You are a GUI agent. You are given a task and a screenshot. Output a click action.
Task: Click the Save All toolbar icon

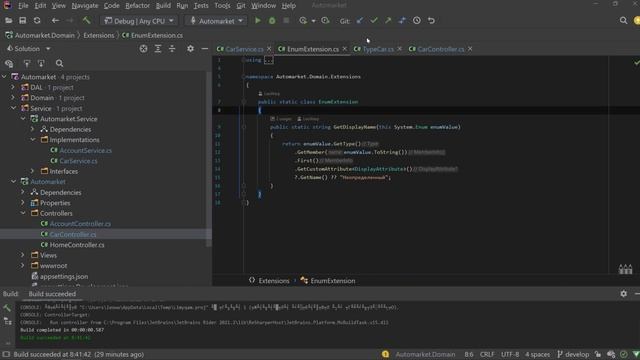(22, 20)
